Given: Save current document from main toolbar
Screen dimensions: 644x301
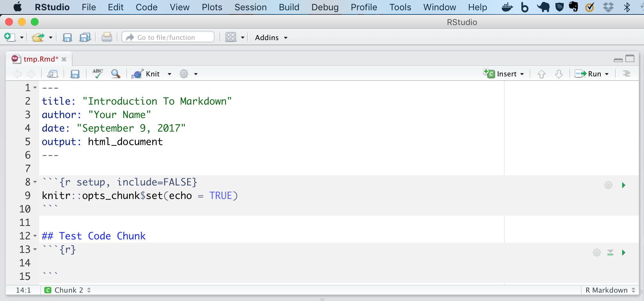Looking at the screenshot, I should (x=67, y=38).
